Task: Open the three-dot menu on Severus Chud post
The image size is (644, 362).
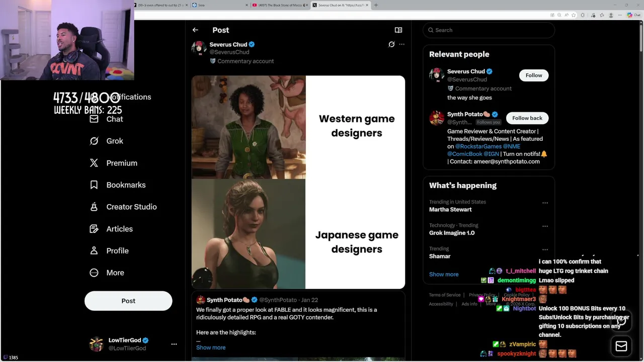Action: [401, 44]
